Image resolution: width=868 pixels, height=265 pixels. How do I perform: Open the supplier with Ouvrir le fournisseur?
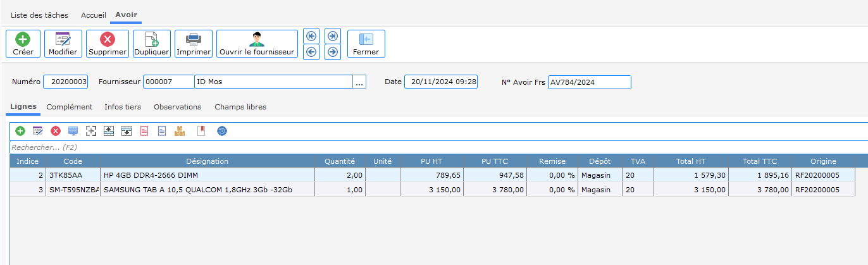coord(257,44)
